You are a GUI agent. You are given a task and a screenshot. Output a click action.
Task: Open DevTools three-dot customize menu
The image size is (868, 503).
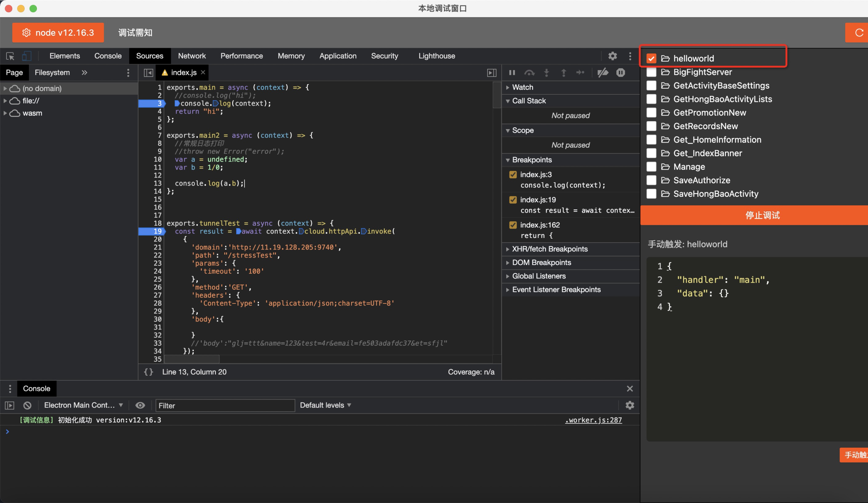(x=630, y=56)
